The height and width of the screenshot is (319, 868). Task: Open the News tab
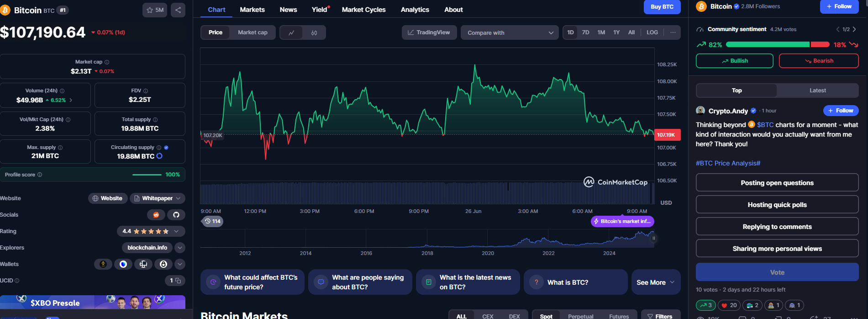click(x=288, y=10)
